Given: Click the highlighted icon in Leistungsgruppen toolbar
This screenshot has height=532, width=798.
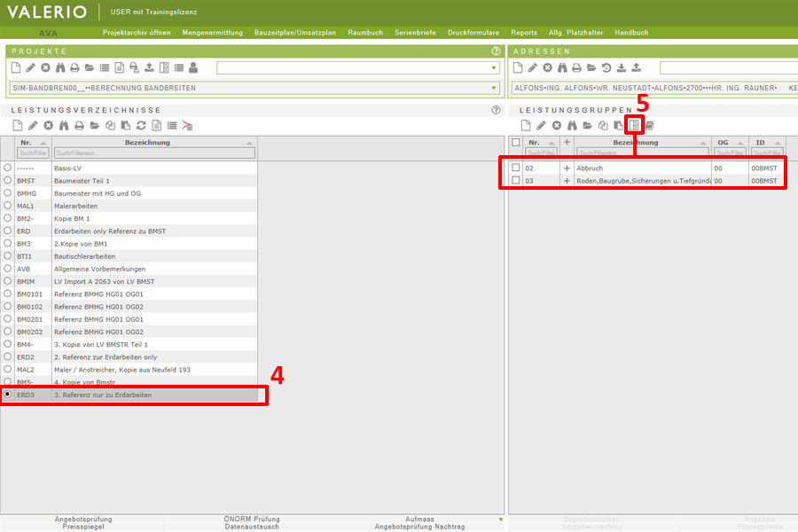Looking at the screenshot, I should [634, 126].
